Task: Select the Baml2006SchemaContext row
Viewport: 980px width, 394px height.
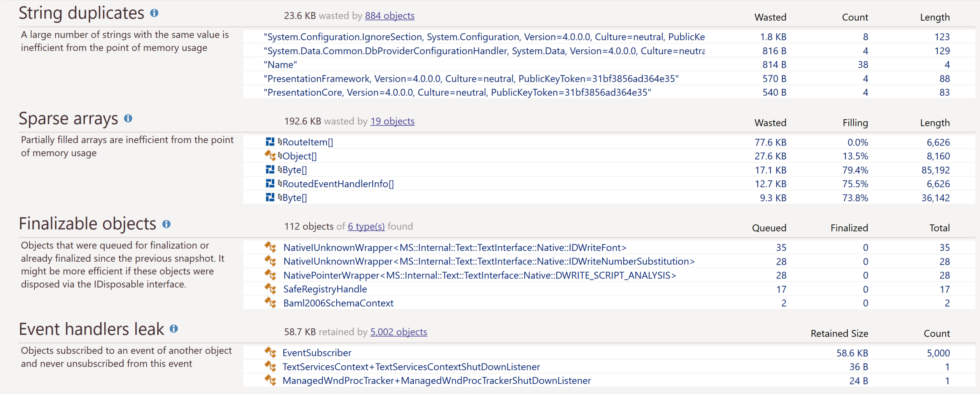Action: [x=609, y=303]
